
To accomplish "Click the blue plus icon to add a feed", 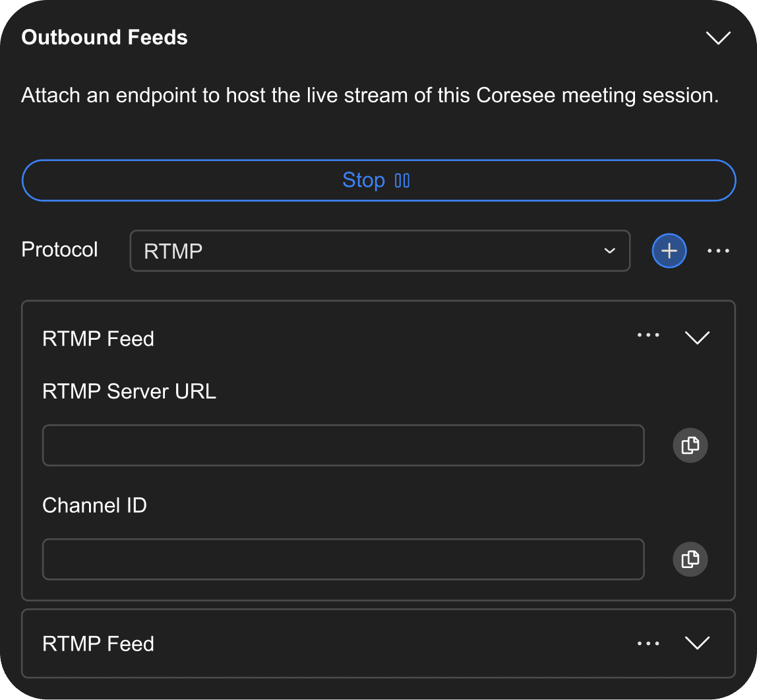I will [x=669, y=251].
